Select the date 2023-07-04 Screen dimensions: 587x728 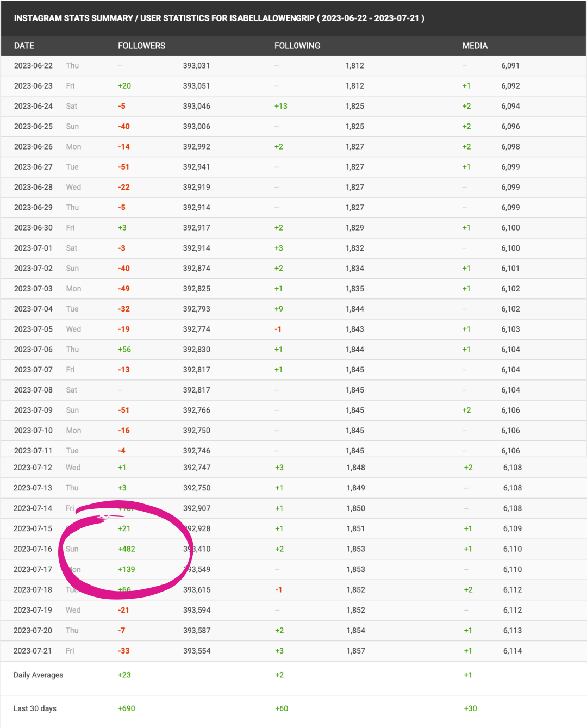(x=33, y=309)
